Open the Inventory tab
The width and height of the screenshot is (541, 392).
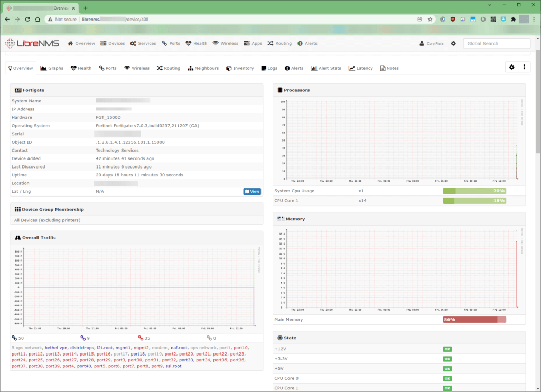pyautogui.click(x=240, y=68)
